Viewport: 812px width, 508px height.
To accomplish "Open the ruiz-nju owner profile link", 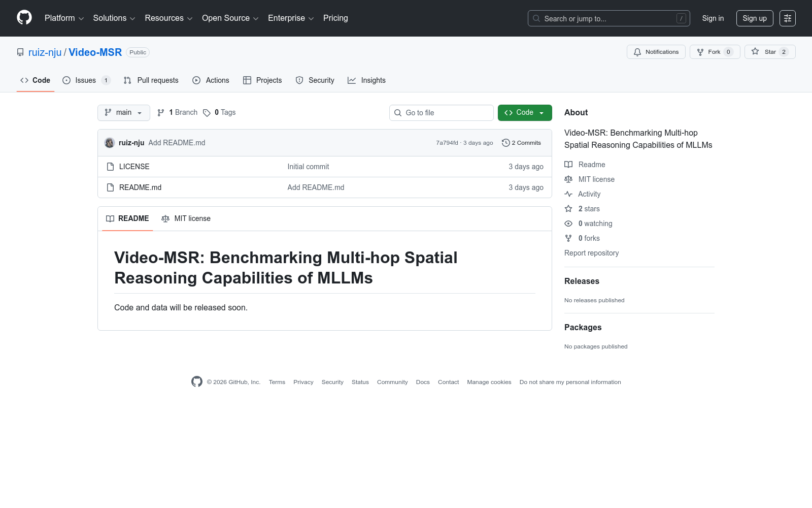I will pos(45,52).
